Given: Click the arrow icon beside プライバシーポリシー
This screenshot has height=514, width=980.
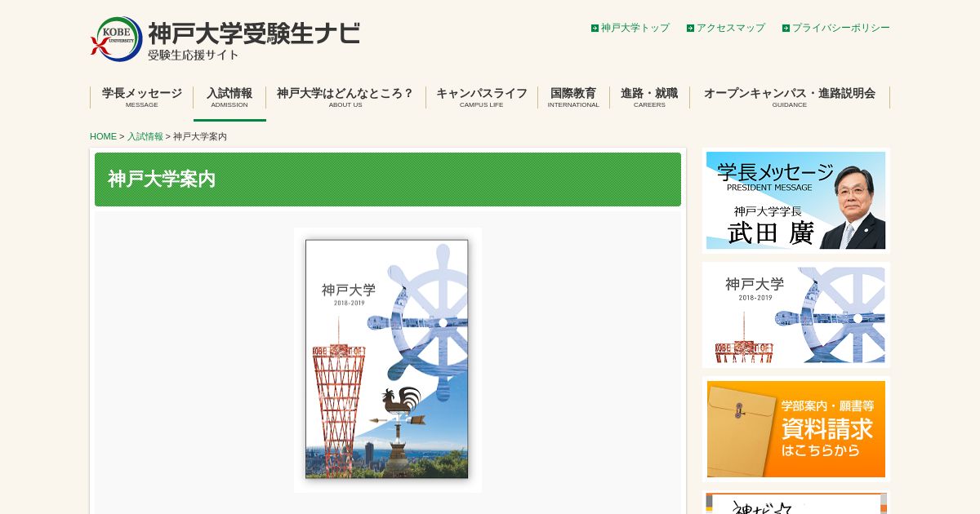Looking at the screenshot, I should 786,28.
